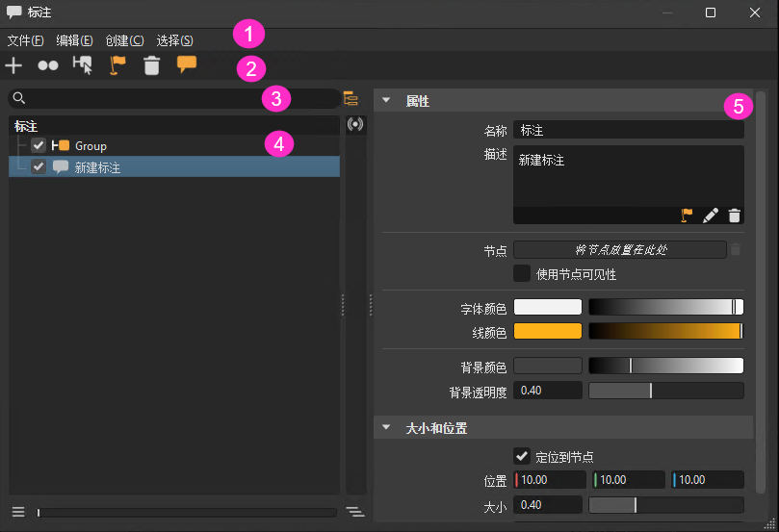779x532 pixels.
Task: Click the two-dots toolbar icon
Action: coord(48,65)
